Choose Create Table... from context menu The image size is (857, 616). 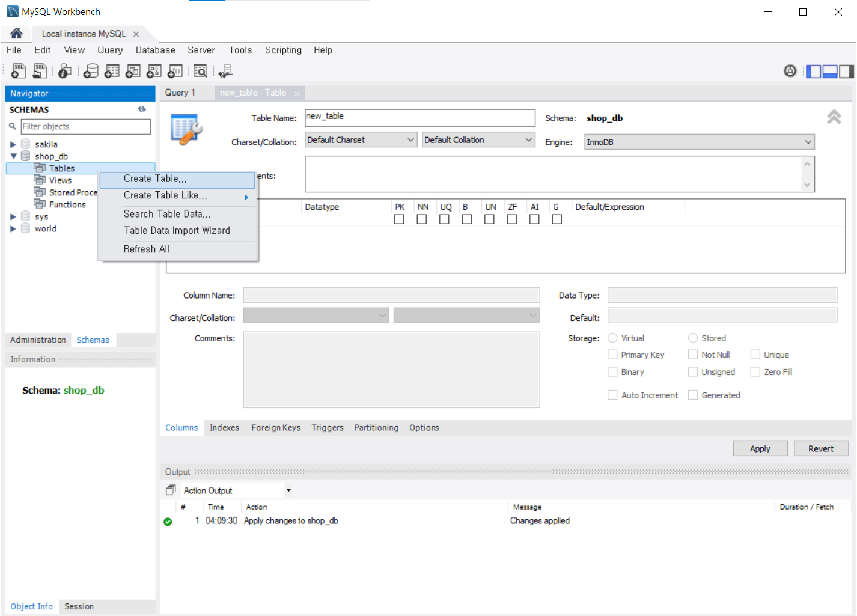coord(177,179)
